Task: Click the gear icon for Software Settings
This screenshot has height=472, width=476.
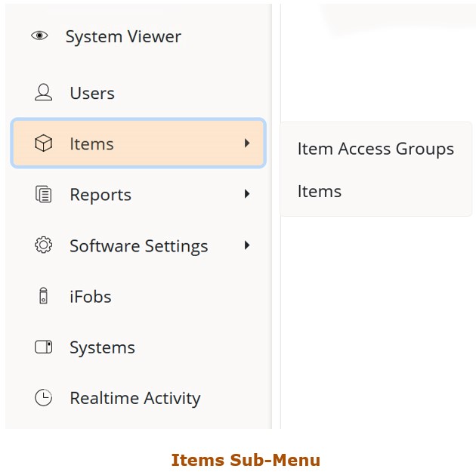Action: pyautogui.click(x=44, y=245)
